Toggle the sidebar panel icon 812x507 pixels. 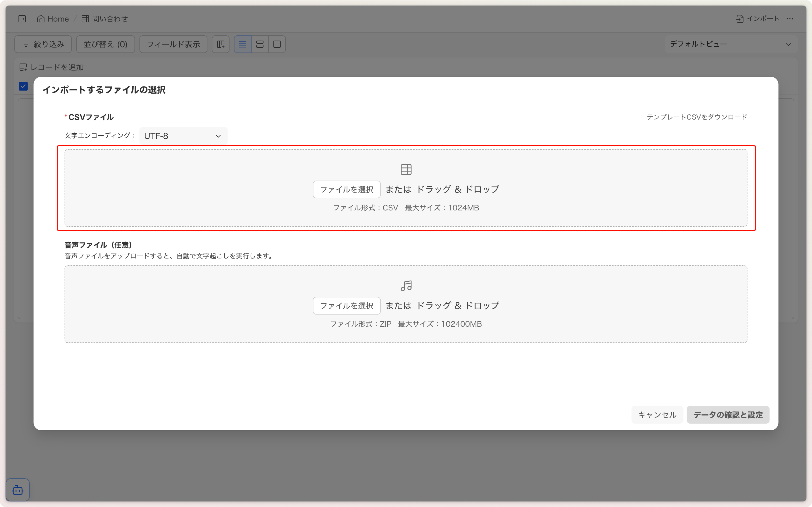(22, 19)
